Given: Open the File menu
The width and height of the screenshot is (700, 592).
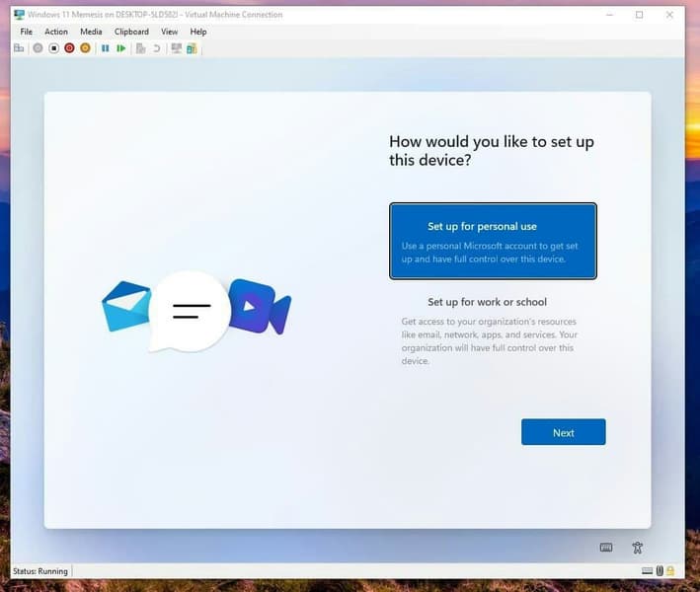Looking at the screenshot, I should click(27, 32).
